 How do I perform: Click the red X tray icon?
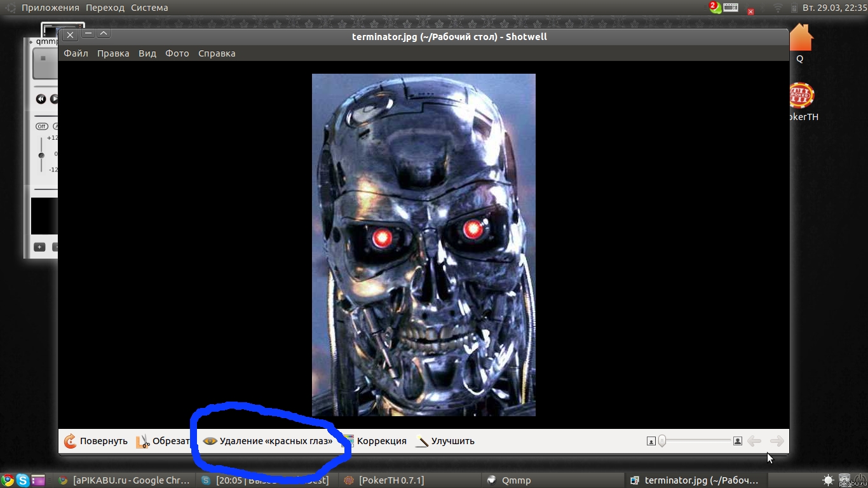(x=750, y=11)
